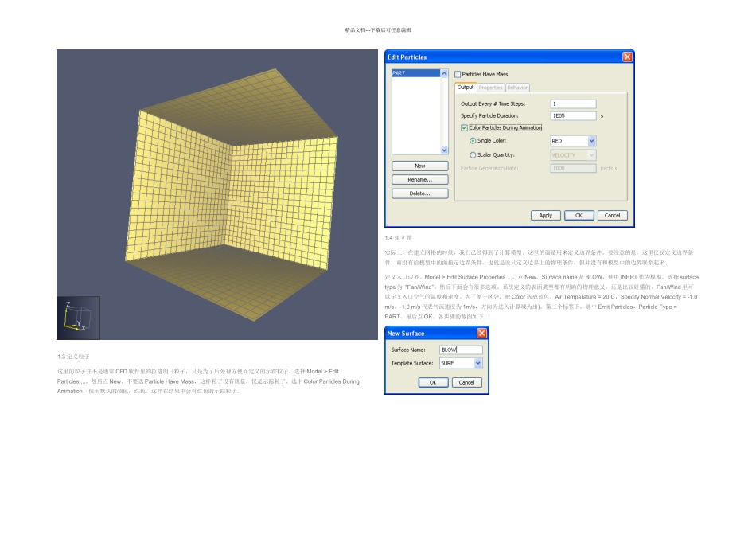Viewport: 756px width, 535px height.
Task: Click Apply in Edit Particles
Action: click(x=546, y=216)
